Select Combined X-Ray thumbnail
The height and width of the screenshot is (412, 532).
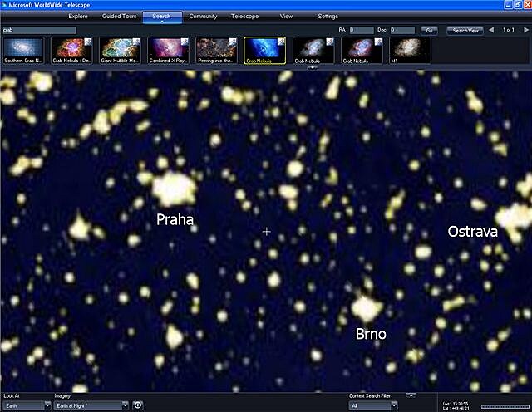click(x=170, y=51)
